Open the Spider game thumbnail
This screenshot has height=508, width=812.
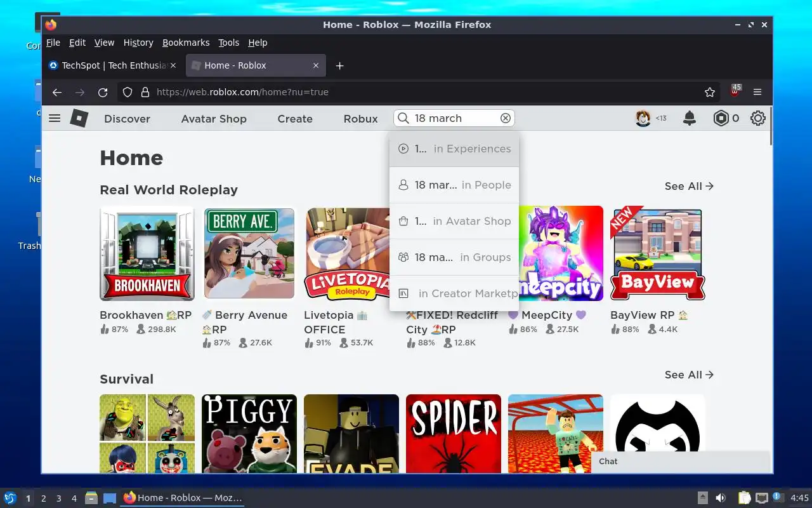click(x=454, y=434)
